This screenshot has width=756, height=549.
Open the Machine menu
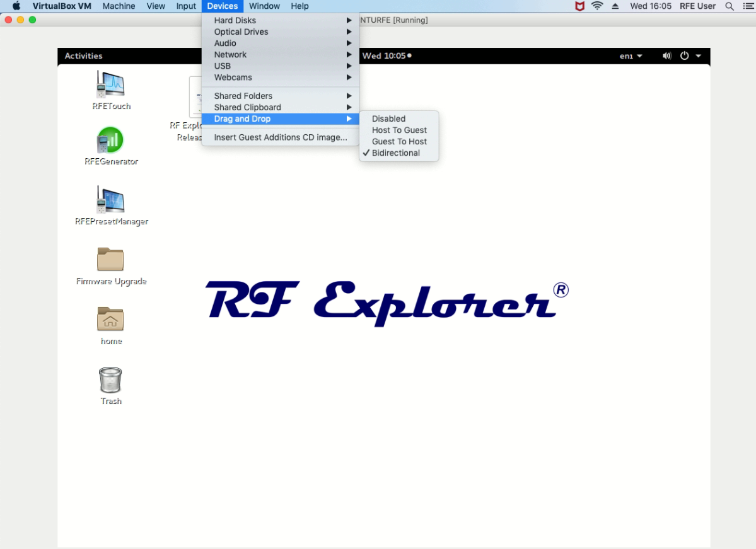pyautogui.click(x=119, y=6)
